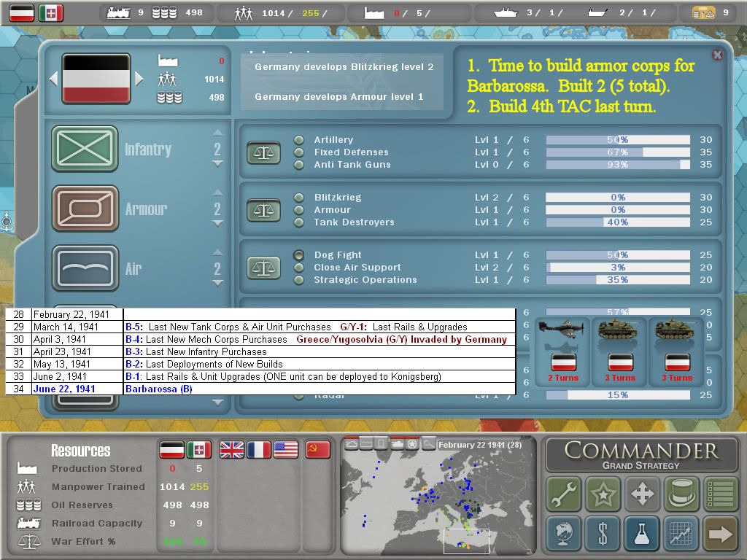Select the Tank Destroyers research focus
The height and width of the screenshot is (560, 747).
click(299, 222)
